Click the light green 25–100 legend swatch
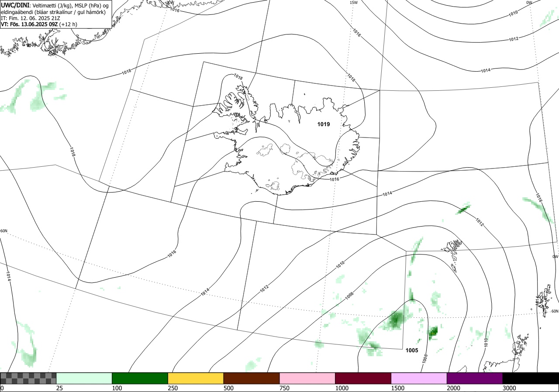This screenshot has height=392, width=559. 84,378
